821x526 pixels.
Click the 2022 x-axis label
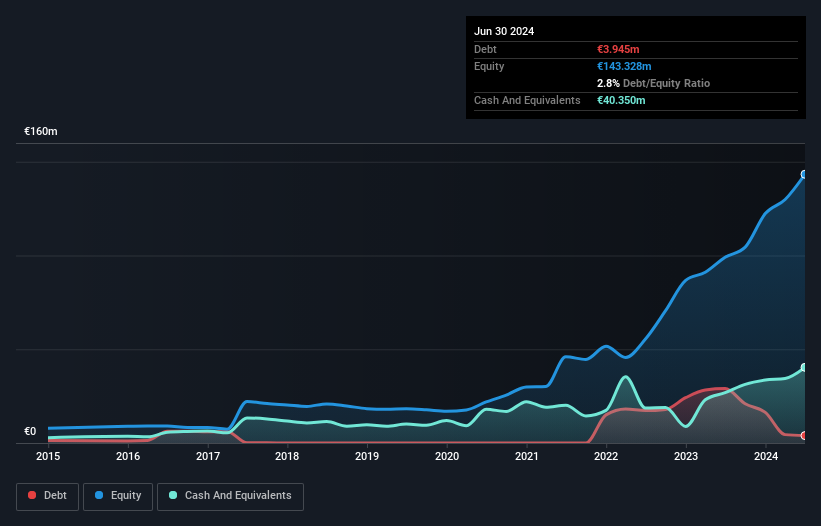pyautogui.click(x=606, y=456)
